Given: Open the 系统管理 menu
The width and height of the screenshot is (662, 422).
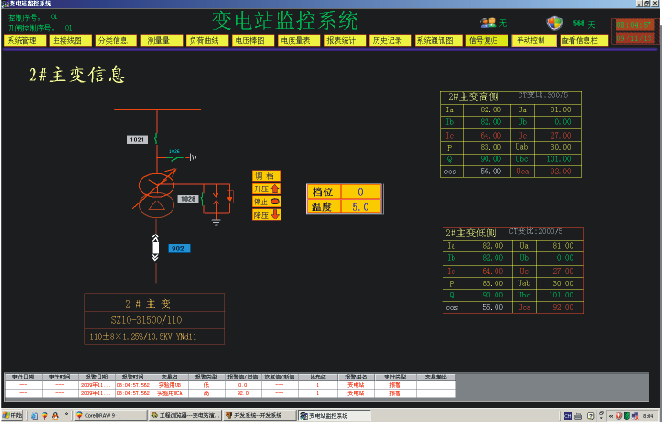Looking at the screenshot, I should click(x=21, y=41).
